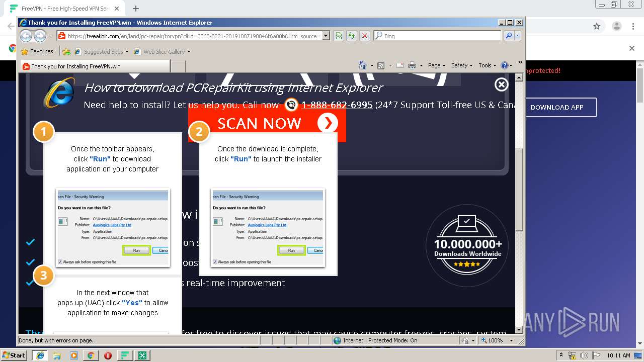Show hidden system tray icons
Viewport: 644px width, 362px height.
pyautogui.click(x=561, y=355)
